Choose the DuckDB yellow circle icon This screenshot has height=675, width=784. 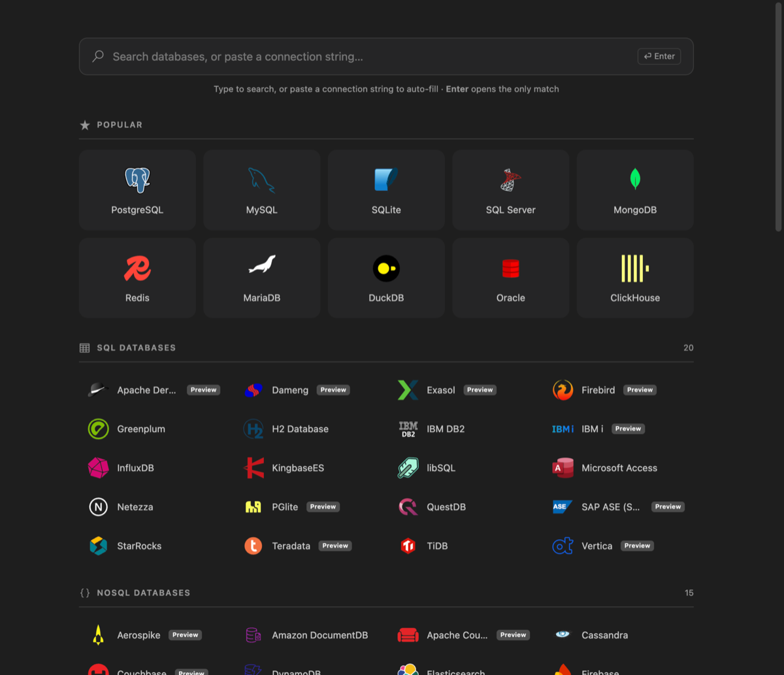tap(386, 268)
